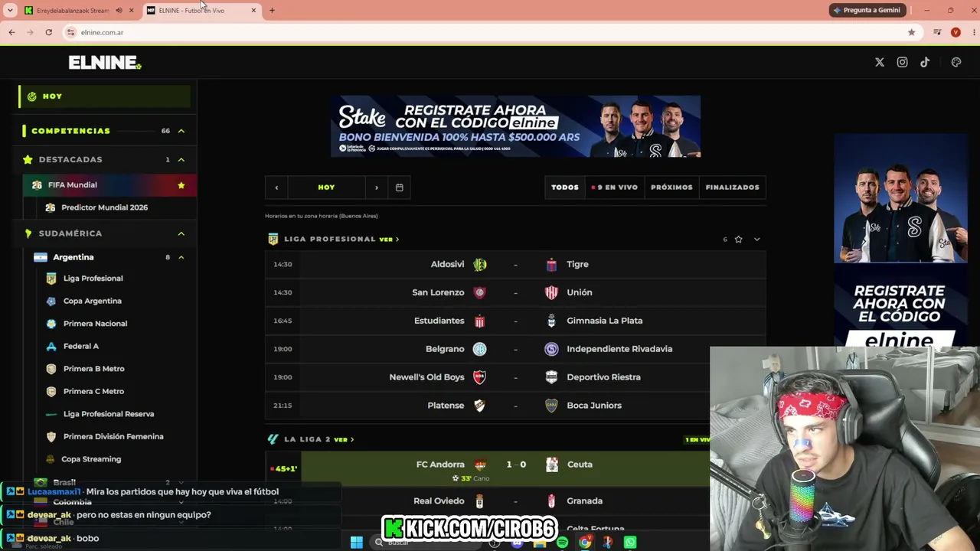Open the Platense vs Boca Juniors match
This screenshot has width=980, height=551.
tap(515, 406)
